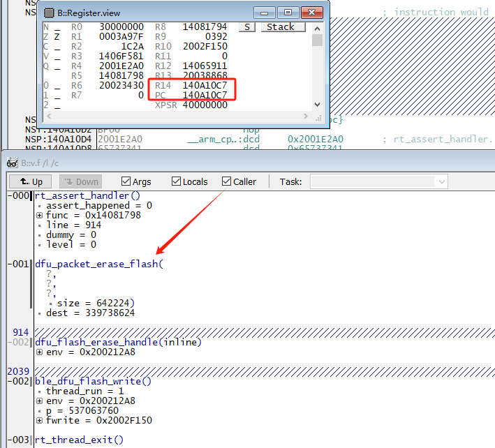Image resolution: width=495 pixels, height=448 pixels.
Task: Click assert_happened = 0 variable
Action: 99,206
